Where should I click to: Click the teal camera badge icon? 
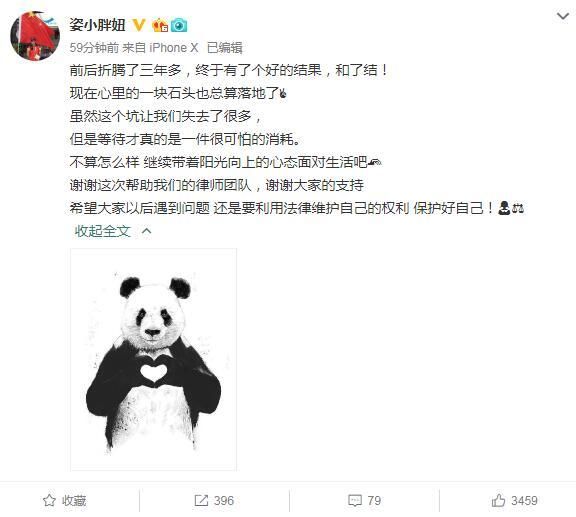[x=179, y=25]
